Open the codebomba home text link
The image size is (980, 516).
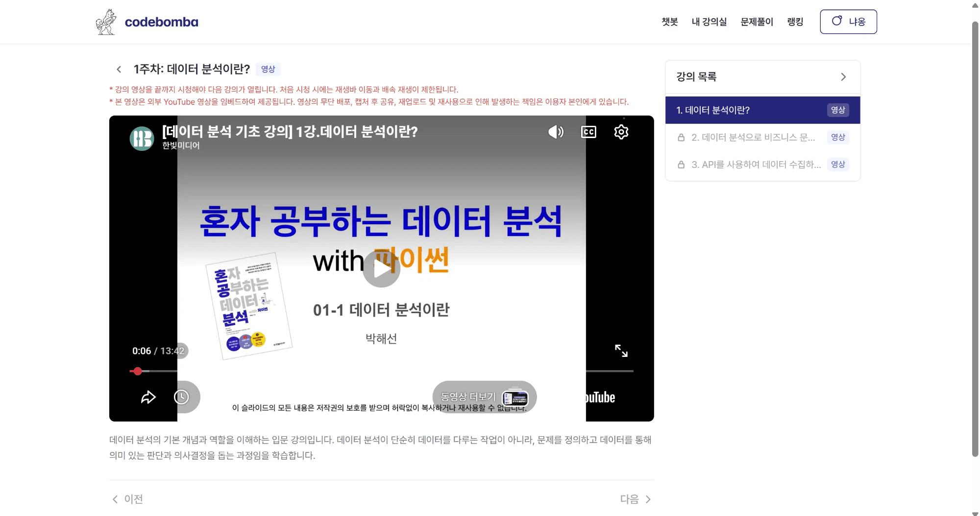162,22
